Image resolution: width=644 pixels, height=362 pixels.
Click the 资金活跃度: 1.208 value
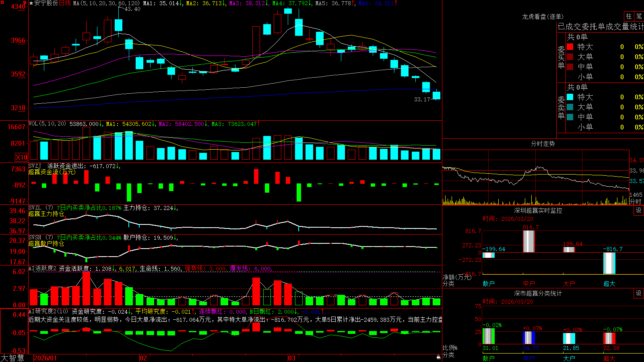[87, 268]
